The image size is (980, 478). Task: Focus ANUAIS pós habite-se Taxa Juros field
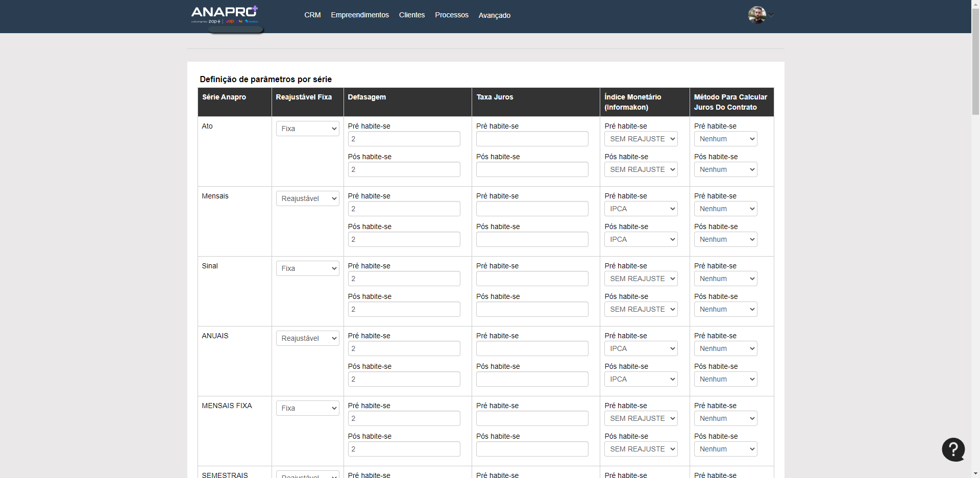click(x=532, y=379)
